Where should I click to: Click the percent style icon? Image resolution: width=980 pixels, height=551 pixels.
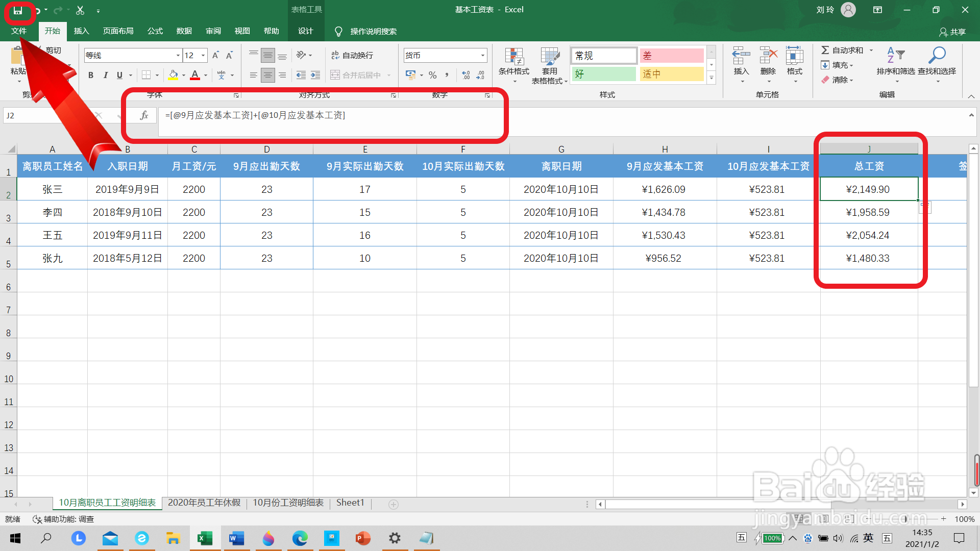click(433, 75)
